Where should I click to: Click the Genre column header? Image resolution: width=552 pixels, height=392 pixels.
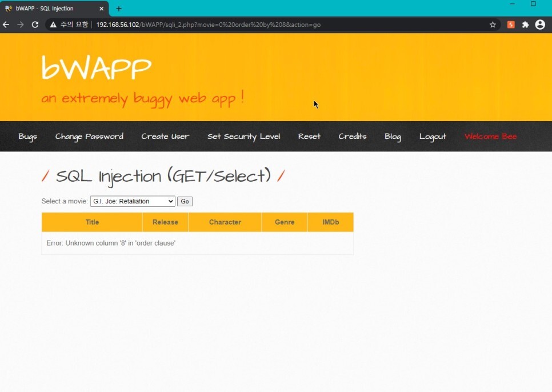click(x=285, y=222)
